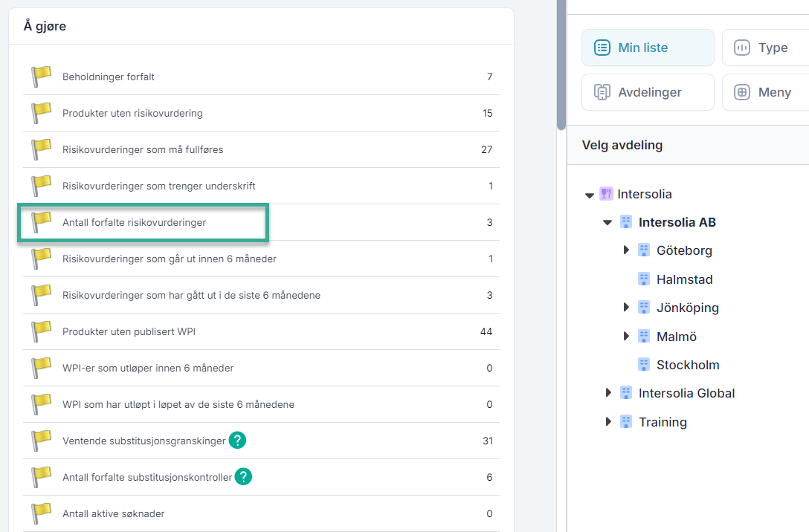Click the building icon for Jönköping
Viewport: 809px width, 532px height.
pyautogui.click(x=644, y=308)
